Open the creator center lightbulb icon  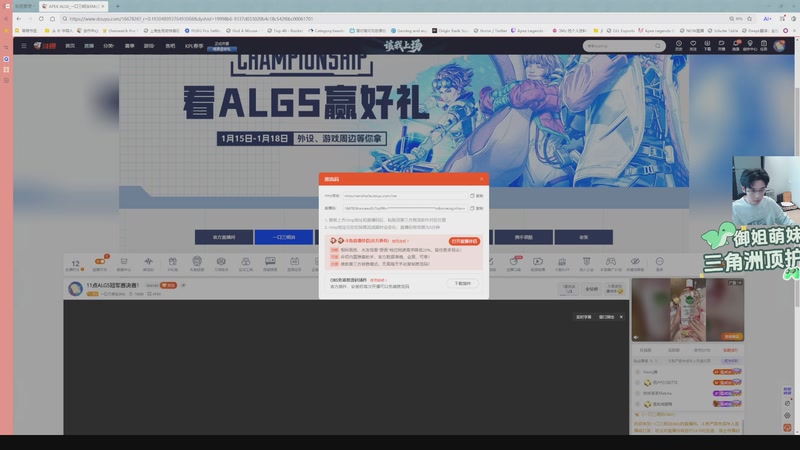[749, 45]
